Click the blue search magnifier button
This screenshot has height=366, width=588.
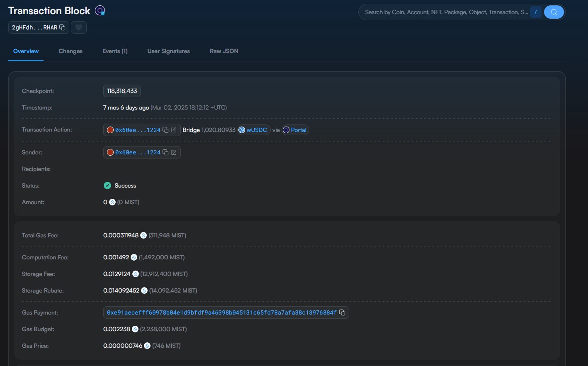tap(554, 12)
